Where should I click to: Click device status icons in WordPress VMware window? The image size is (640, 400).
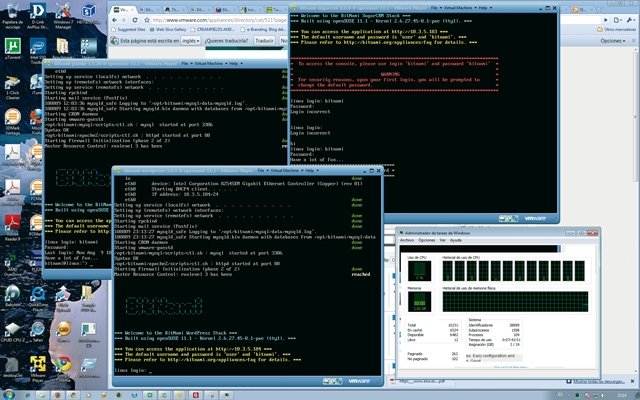click(333, 381)
